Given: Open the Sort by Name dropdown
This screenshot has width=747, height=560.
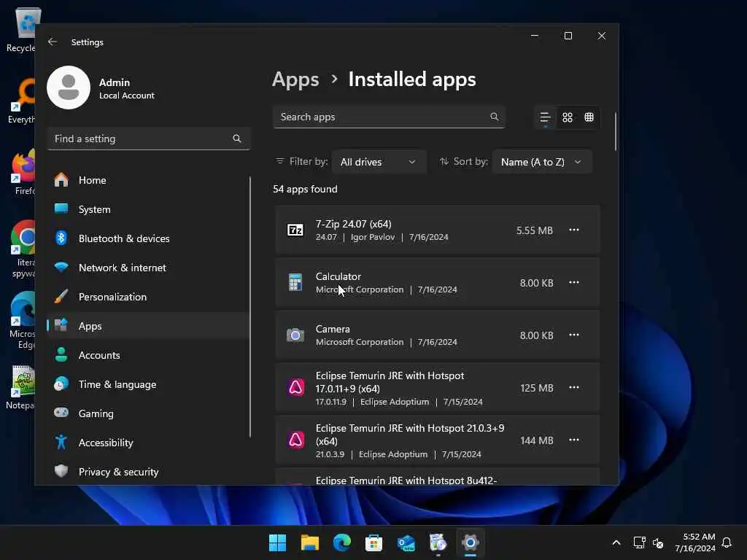Looking at the screenshot, I should pos(542,162).
